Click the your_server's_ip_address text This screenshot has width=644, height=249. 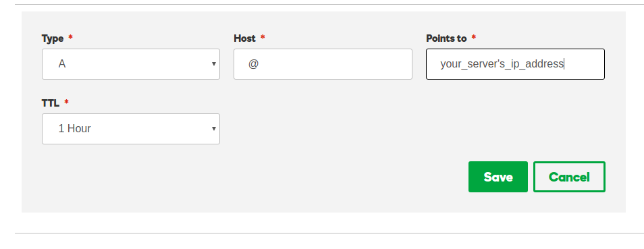tap(502, 64)
